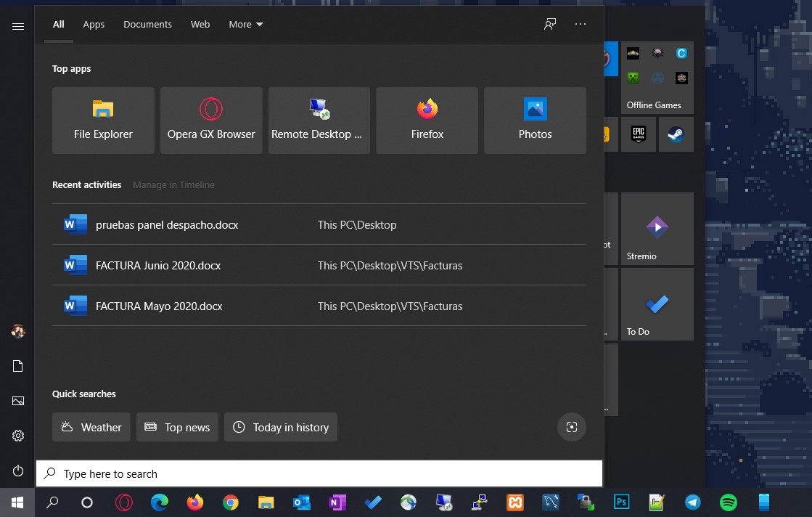
Task: Open Telegram from the taskbar
Action: pos(692,502)
